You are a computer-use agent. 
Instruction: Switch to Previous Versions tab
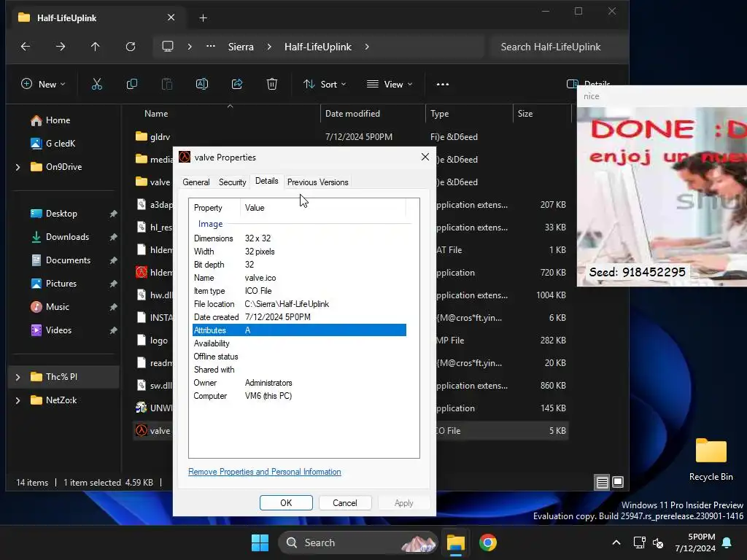(318, 182)
